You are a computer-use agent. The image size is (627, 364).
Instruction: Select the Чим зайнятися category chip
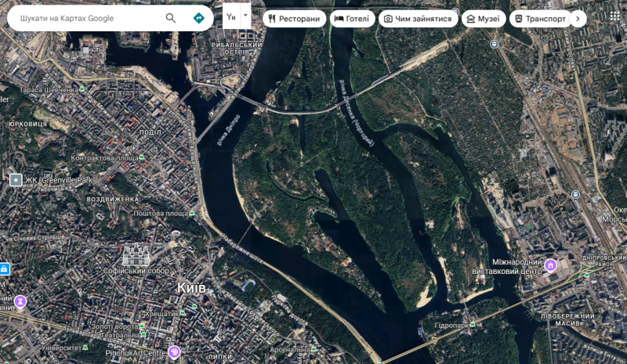(419, 18)
